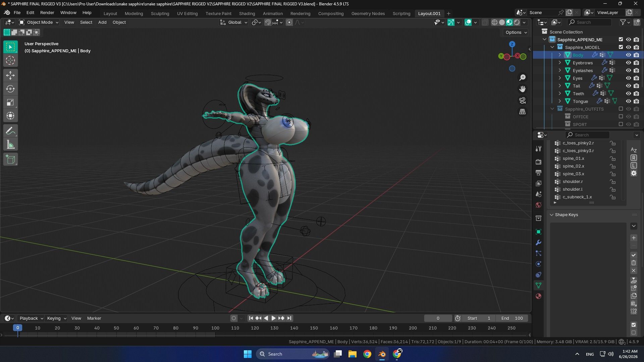This screenshot has width=644, height=362.
Task: Open the World properties tab
Action: tap(538, 205)
